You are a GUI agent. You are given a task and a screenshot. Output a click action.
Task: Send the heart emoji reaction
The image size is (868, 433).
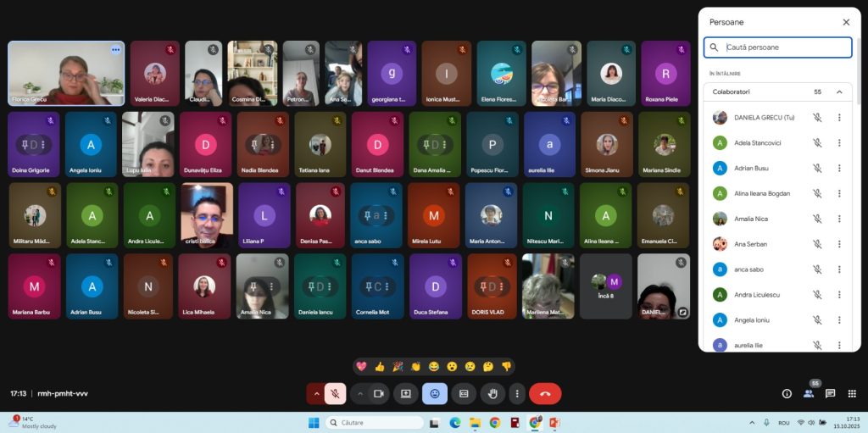tap(361, 367)
